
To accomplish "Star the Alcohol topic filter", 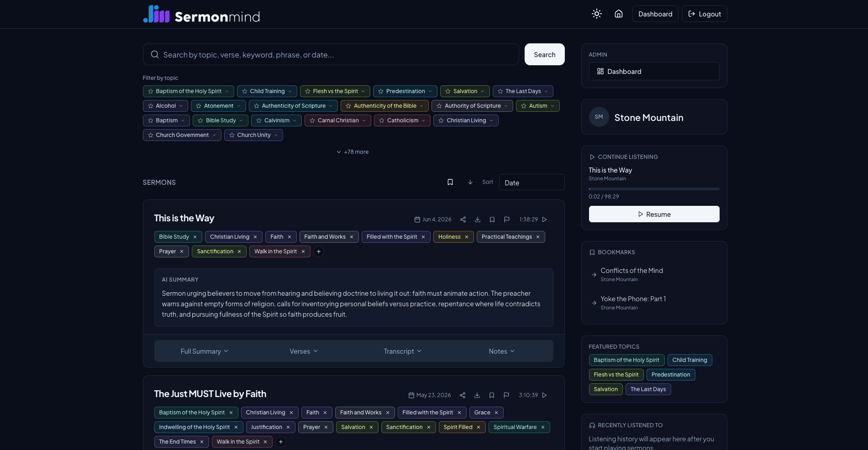I will (x=150, y=106).
